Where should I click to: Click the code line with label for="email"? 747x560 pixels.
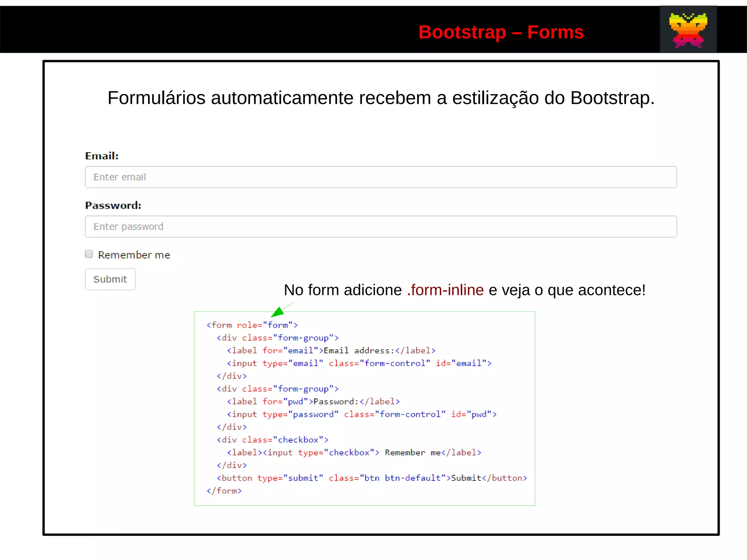[x=331, y=350]
